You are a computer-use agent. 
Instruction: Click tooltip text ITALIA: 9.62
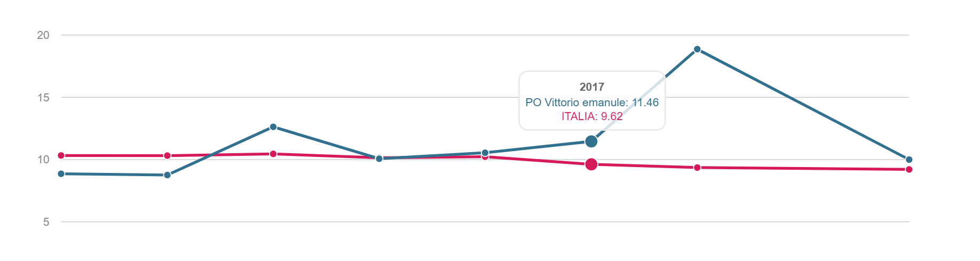(x=591, y=116)
